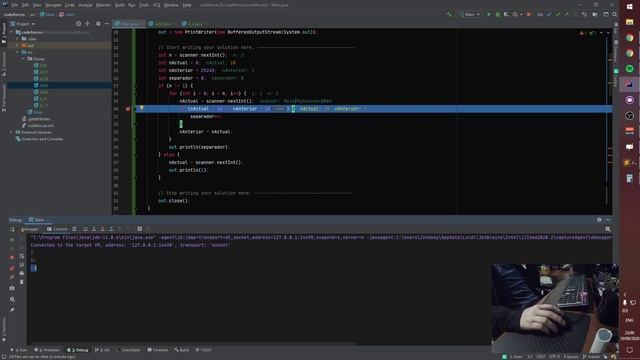Open the 5: Debug tool window button

[78, 350]
